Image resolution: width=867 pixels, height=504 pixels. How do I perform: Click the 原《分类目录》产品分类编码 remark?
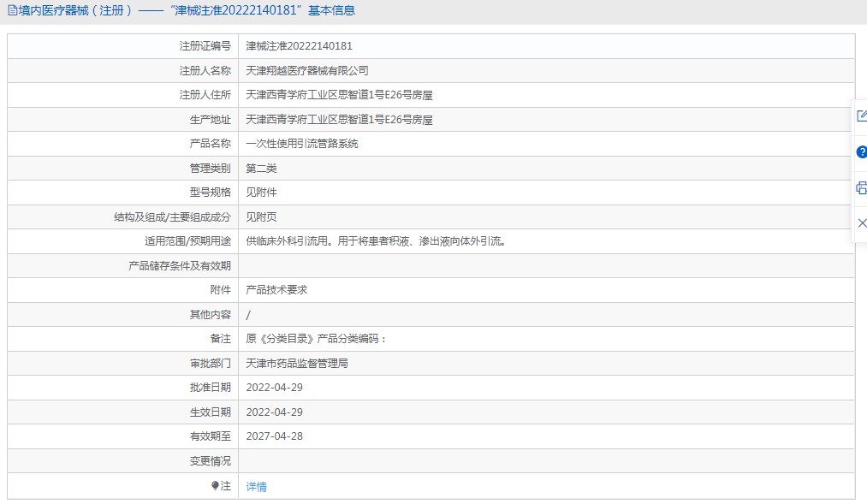(316, 338)
